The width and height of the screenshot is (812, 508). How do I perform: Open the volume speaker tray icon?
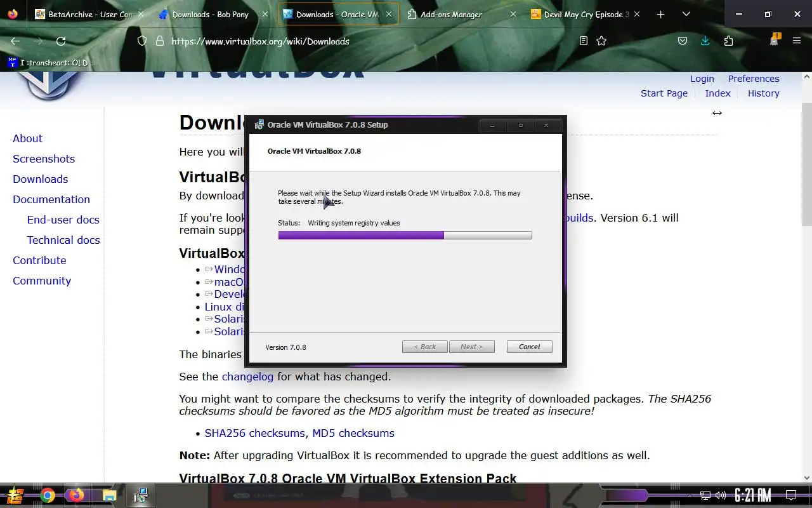click(x=721, y=495)
